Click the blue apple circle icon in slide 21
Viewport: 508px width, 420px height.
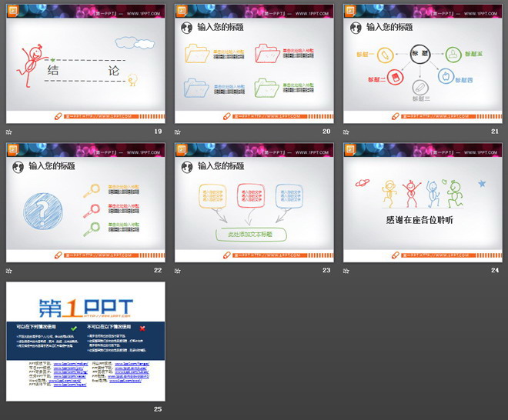(x=446, y=76)
